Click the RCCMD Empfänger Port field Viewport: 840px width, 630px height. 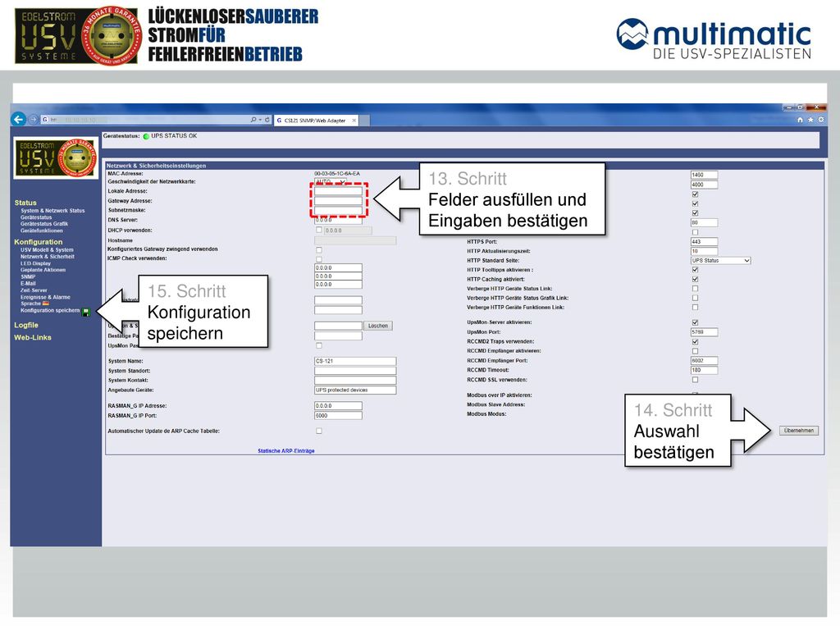pyautogui.click(x=704, y=361)
